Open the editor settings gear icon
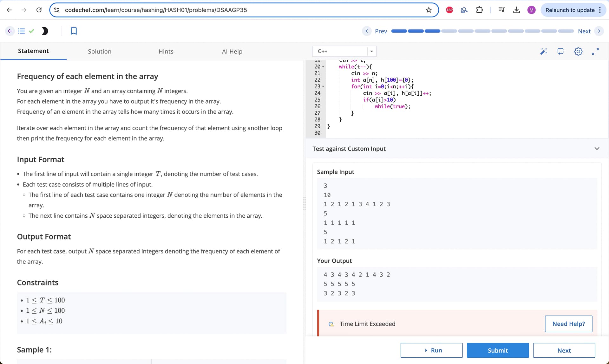The width and height of the screenshot is (609, 364). click(x=578, y=51)
